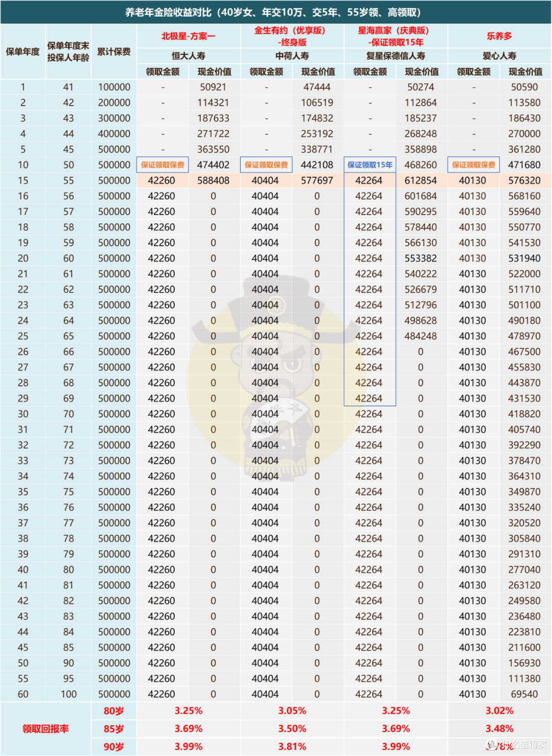Screen dimensions: 552x756
Task: Click the cash value 418820
Action: [x=524, y=414]
